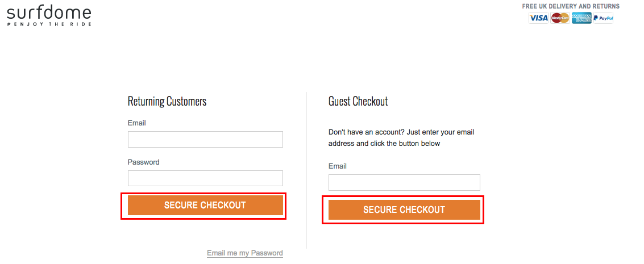Focus the Returning Customers Email field
644x264 pixels.
point(205,139)
